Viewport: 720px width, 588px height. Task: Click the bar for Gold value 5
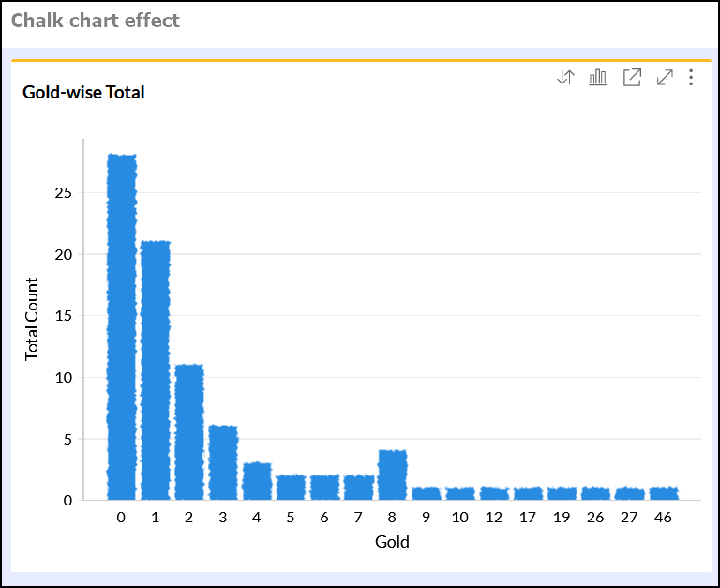point(291,488)
